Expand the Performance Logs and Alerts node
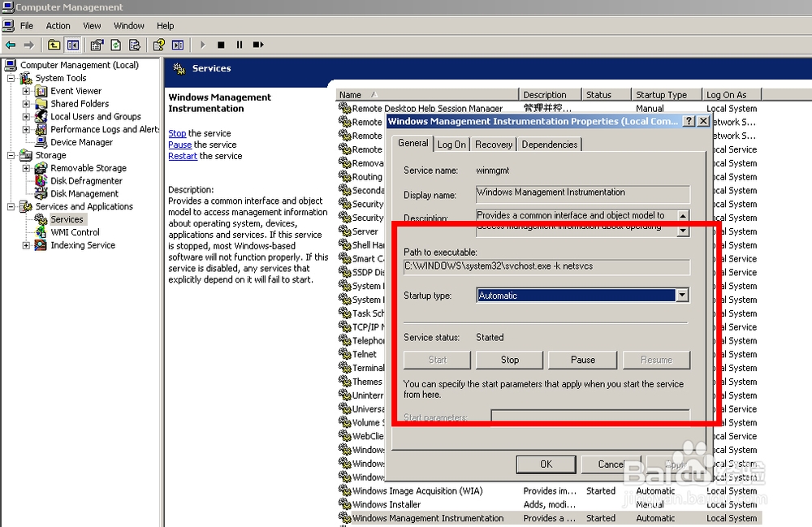 pyautogui.click(x=26, y=129)
